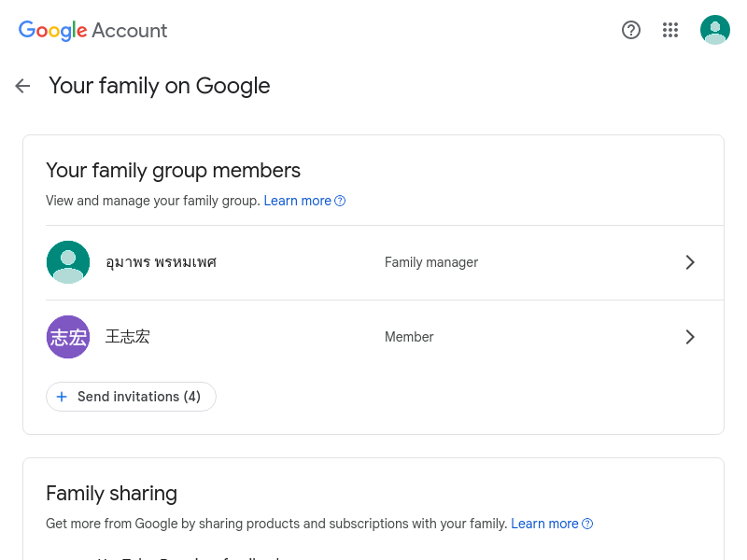Click the Your family on Google heading

click(159, 86)
